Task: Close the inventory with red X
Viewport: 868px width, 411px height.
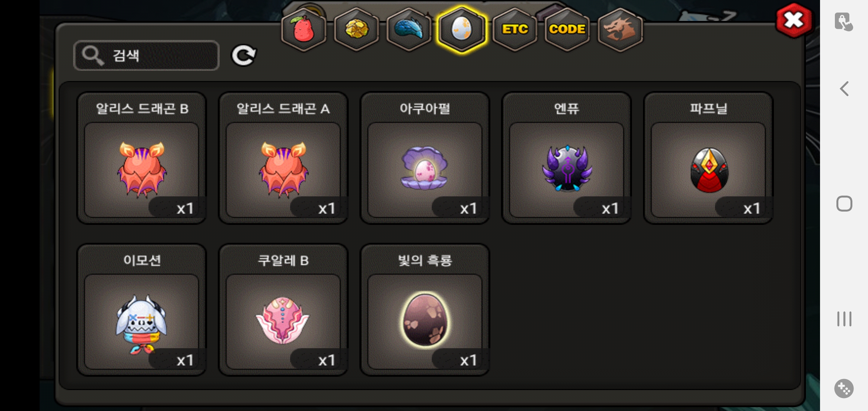Action: pos(794,20)
